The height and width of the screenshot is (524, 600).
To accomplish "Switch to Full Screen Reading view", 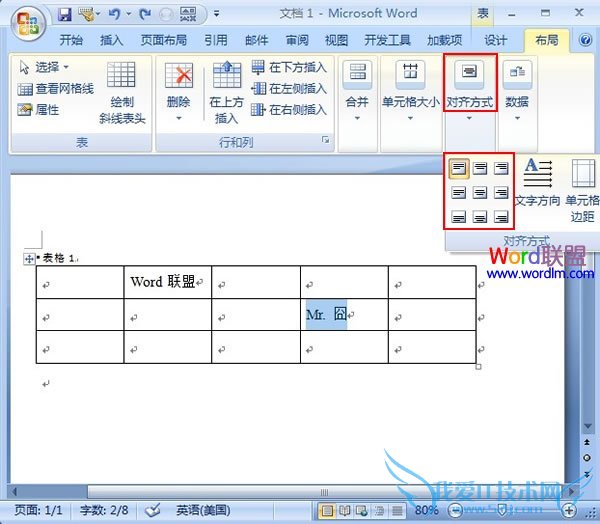I will [345, 510].
